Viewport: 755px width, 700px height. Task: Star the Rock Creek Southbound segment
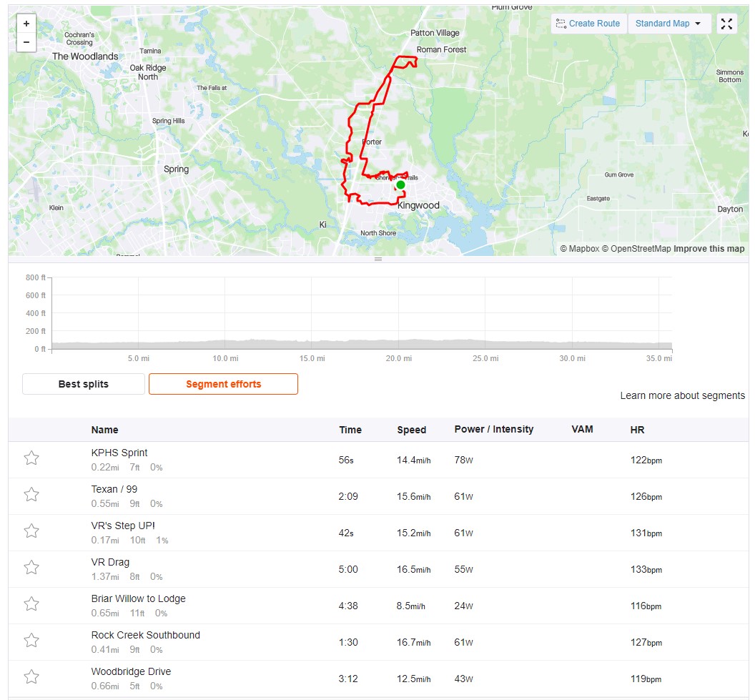click(x=31, y=641)
